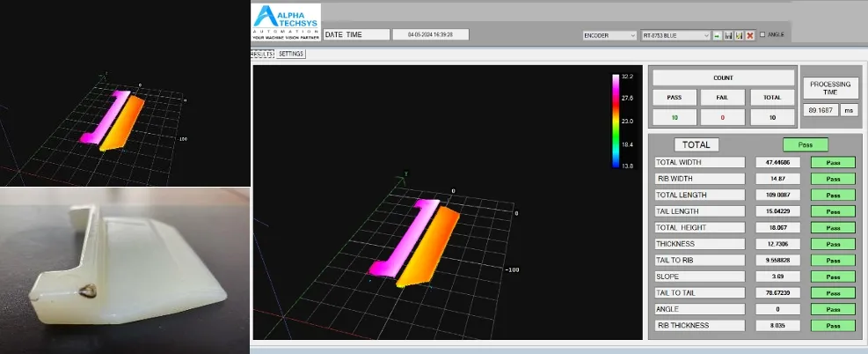The width and height of the screenshot is (868, 354).
Task: Click the green arrow load icon
Action: pos(718,35)
